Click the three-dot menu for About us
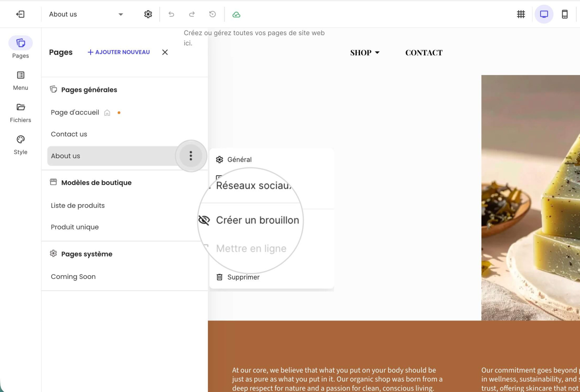The height and width of the screenshot is (392, 580). coord(191,156)
